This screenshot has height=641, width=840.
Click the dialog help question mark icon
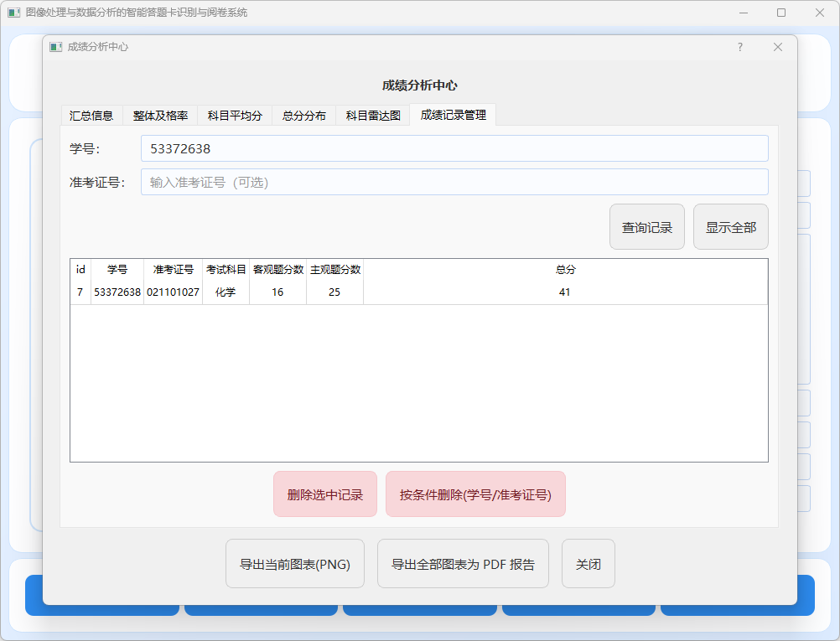[739, 47]
